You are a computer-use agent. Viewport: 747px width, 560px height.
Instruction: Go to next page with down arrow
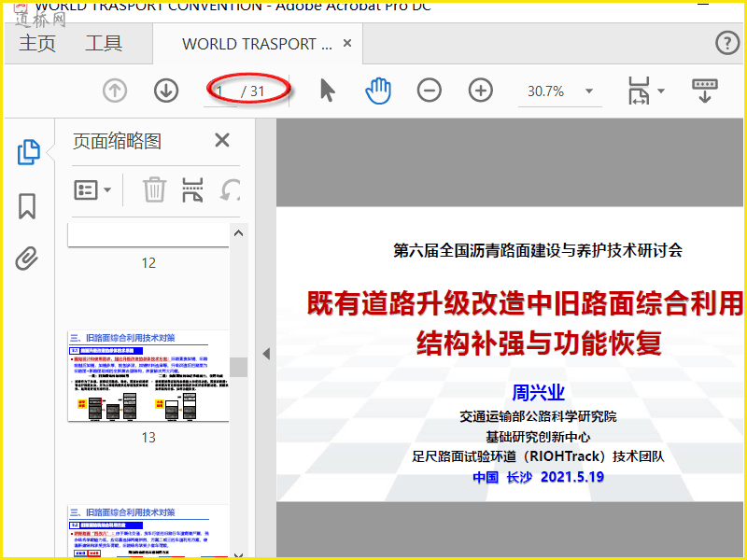click(166, 90)
